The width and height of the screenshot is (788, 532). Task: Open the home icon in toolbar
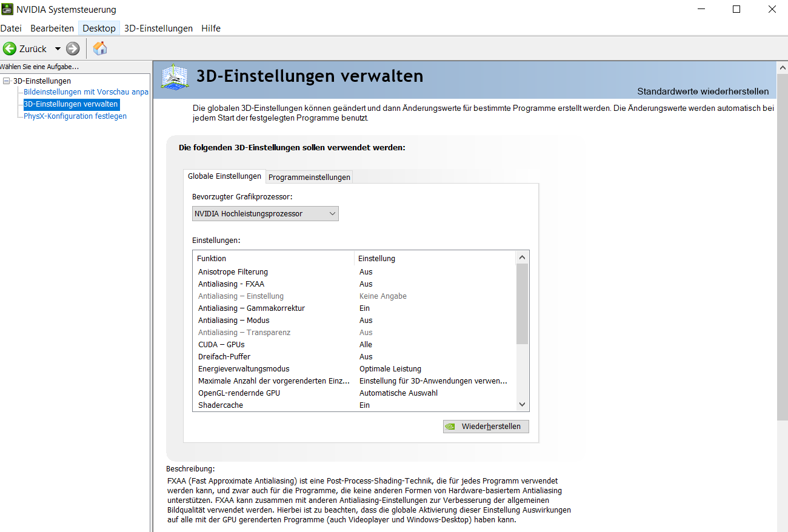tap(100, 48)
